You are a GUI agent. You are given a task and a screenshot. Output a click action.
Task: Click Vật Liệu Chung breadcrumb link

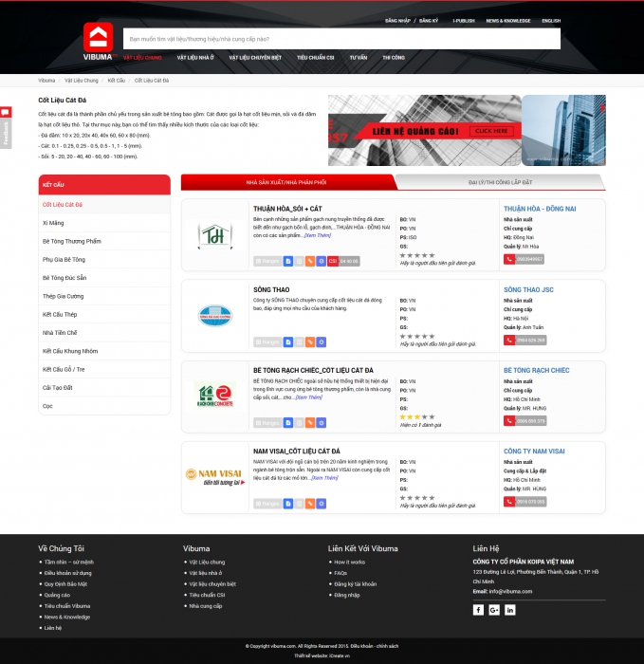click(82, 81)
